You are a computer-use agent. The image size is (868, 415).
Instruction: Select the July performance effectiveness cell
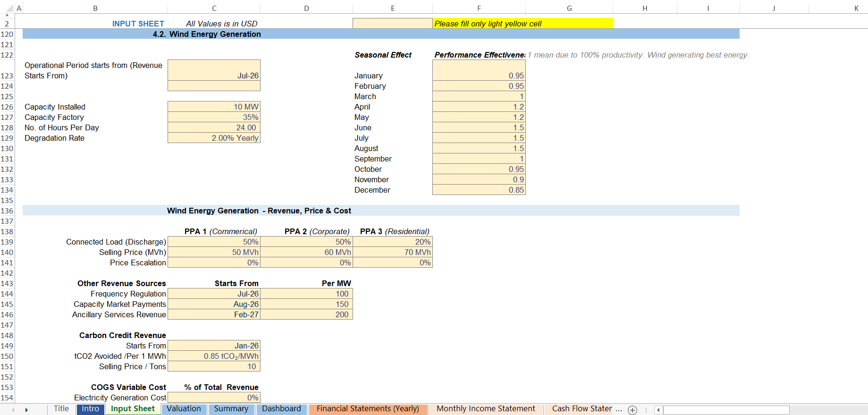click(479, 138)
